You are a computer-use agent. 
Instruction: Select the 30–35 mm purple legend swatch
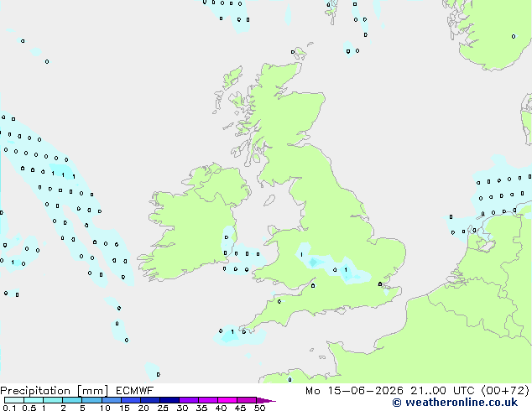189,400
